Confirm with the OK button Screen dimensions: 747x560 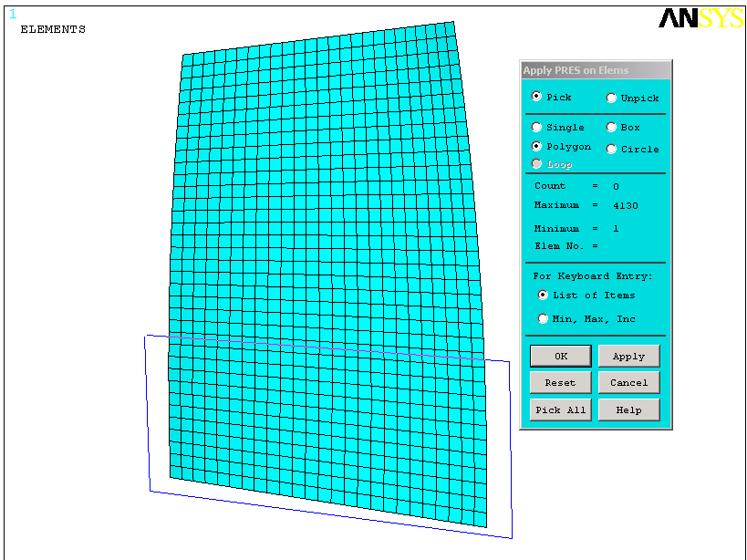pyautogui.click(x=561, y=357)
